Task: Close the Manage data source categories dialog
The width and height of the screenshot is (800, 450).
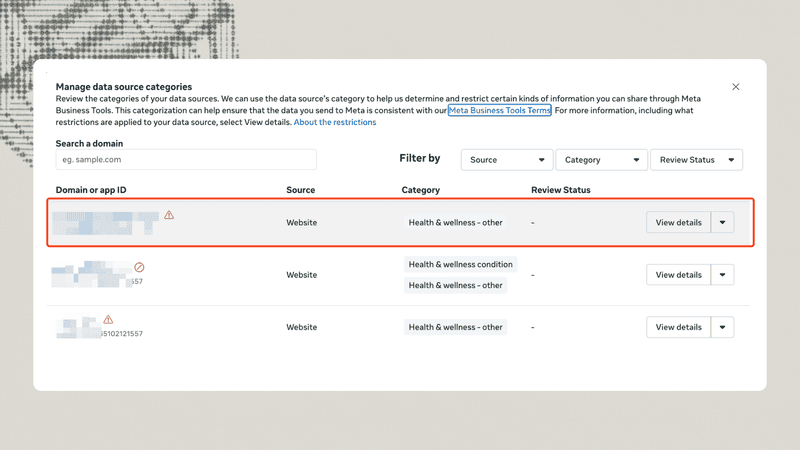Action: (735, 87)
